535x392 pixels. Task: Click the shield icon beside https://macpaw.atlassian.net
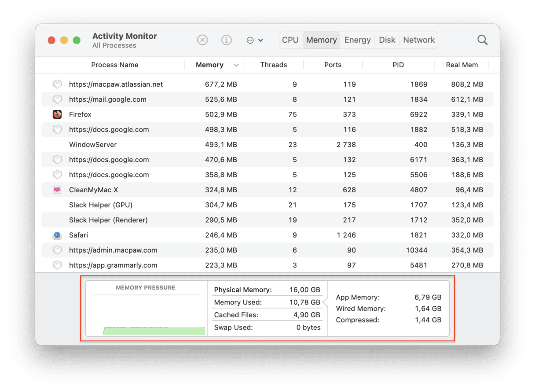57,84
